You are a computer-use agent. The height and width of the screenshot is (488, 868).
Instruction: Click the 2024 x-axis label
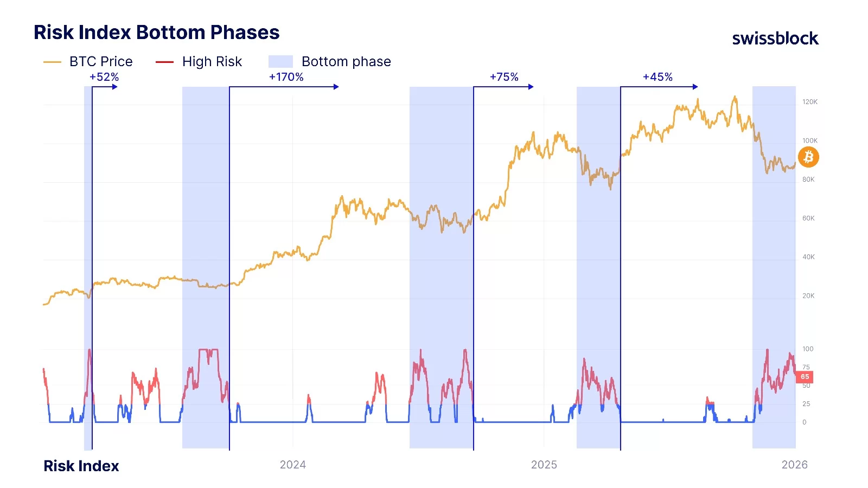[x=293, y=465]
